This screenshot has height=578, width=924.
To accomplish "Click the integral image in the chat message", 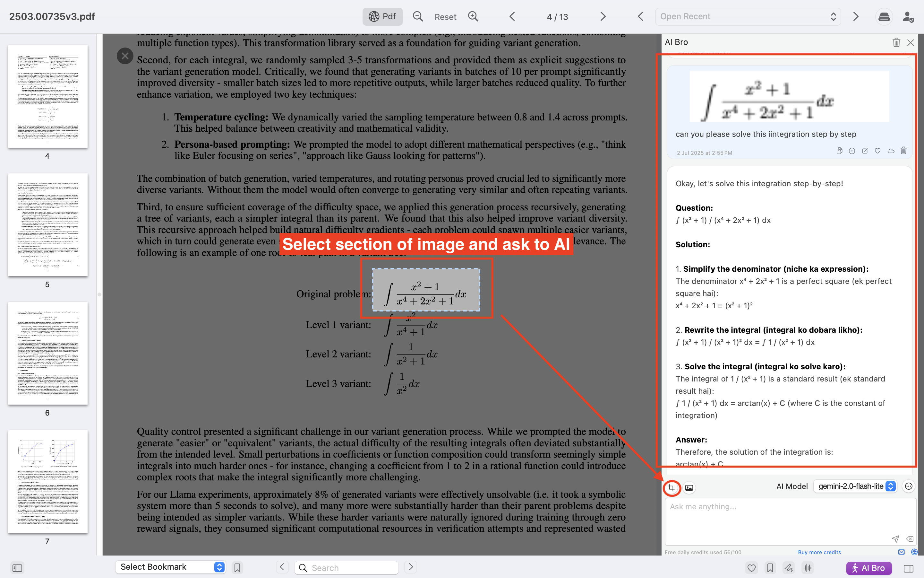I will [x=789, y=96].
